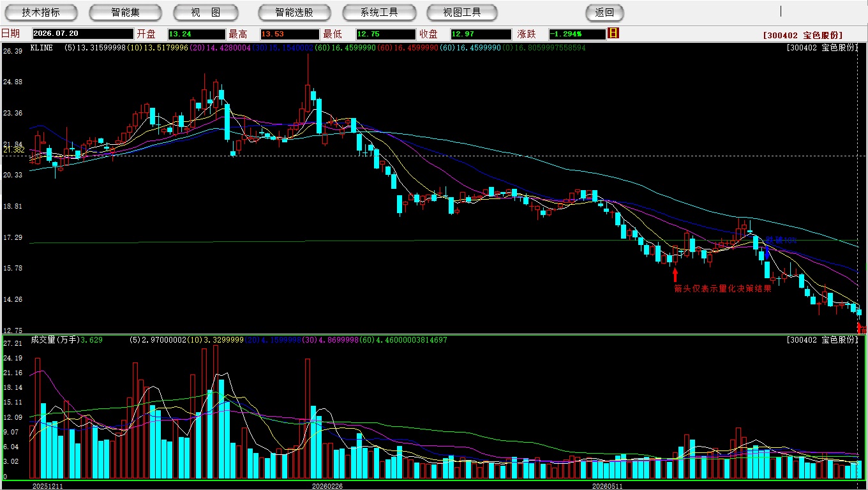
Task: Click the 视图工具 button
Action: click(x=463, y=12)
